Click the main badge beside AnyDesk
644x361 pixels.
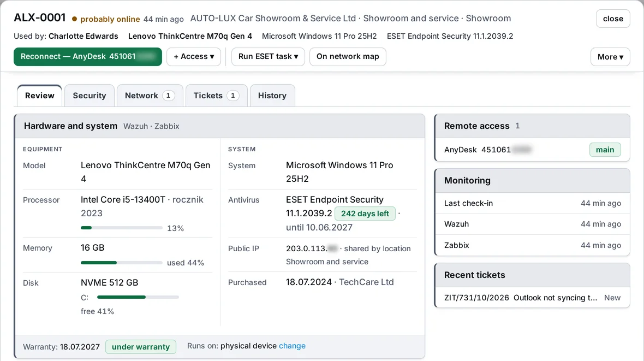[605, 150]
